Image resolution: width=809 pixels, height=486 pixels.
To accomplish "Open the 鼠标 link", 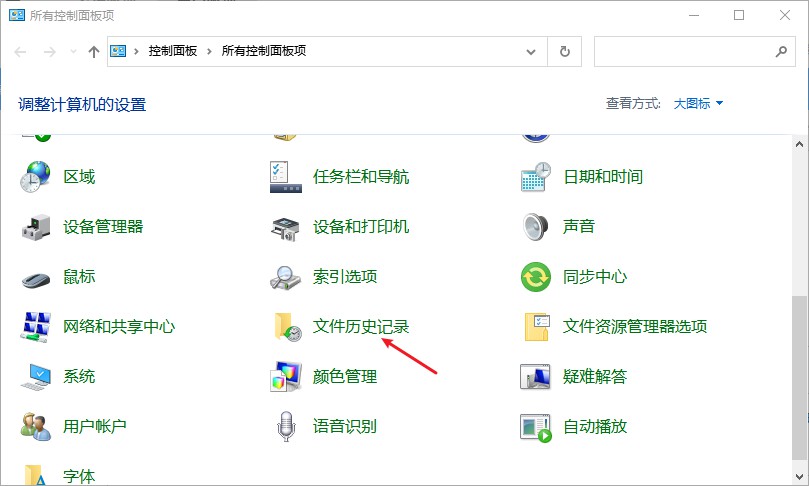I will (79, 277).
